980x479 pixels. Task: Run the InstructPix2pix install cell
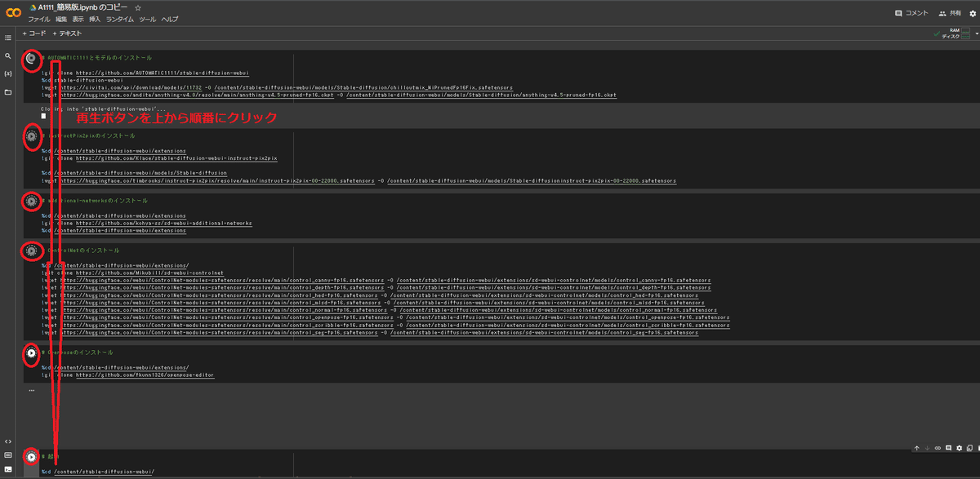[31, 136]
